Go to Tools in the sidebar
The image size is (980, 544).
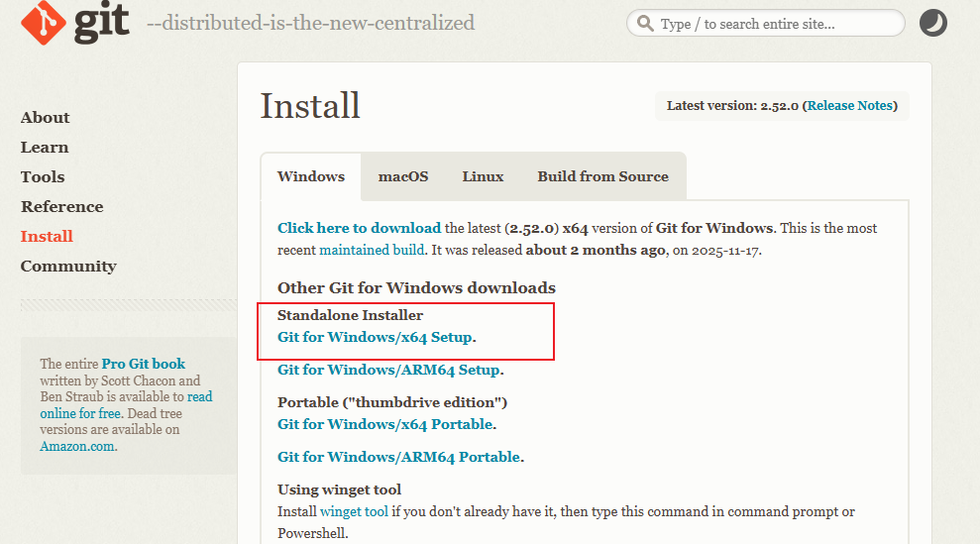(x=43, y=177)
